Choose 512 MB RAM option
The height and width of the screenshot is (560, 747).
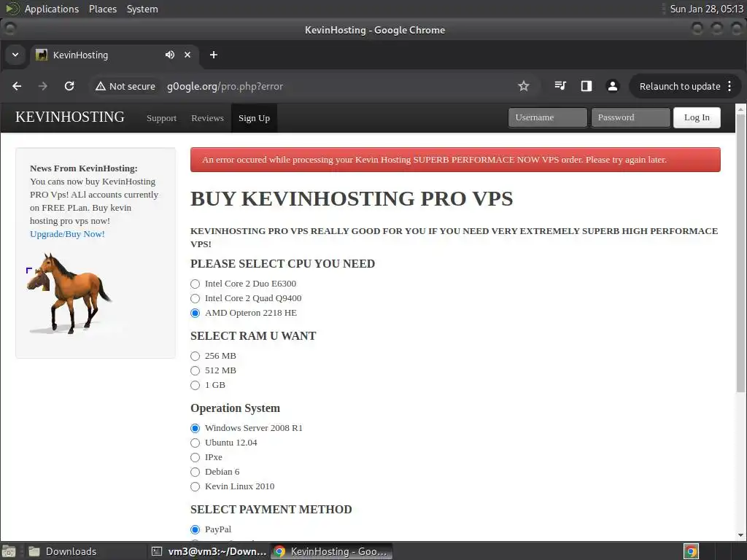pos(195,370)
